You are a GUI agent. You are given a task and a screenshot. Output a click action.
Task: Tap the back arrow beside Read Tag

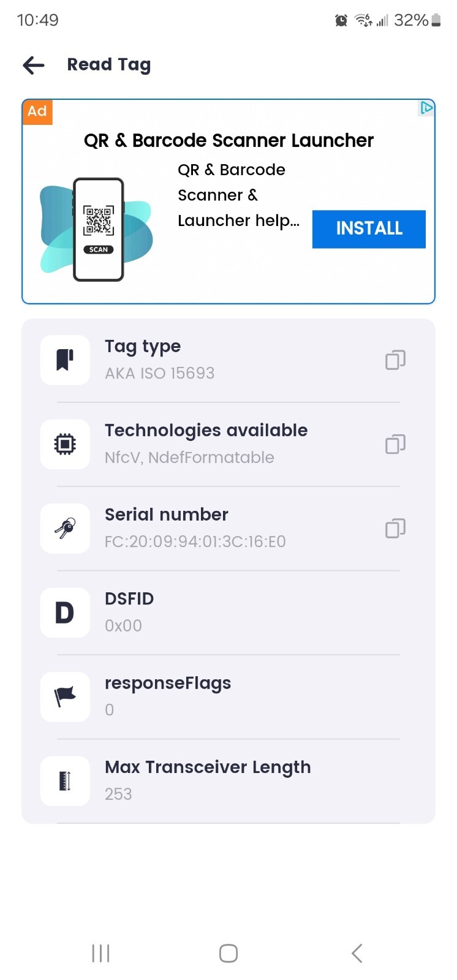click(x=34, y=65)
